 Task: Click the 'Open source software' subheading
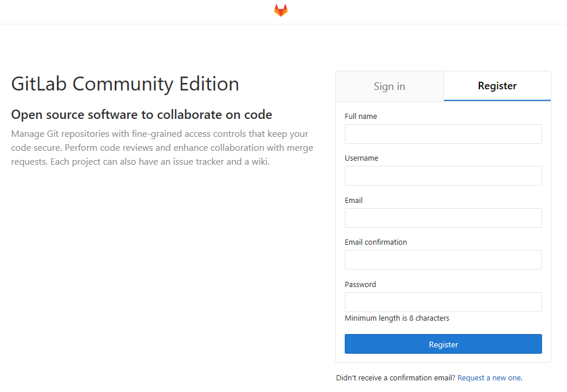pyautogui.click(x=142, y=115)
